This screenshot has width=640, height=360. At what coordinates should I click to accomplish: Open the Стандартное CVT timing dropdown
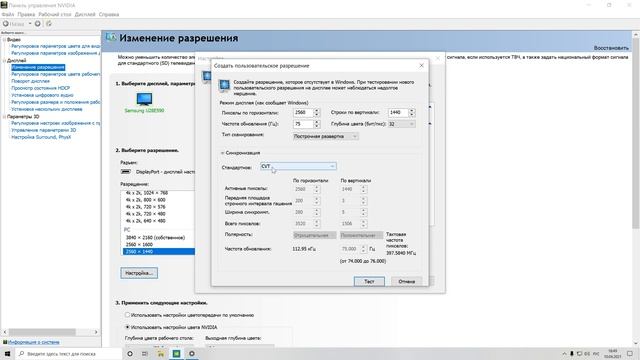(298, 166)
